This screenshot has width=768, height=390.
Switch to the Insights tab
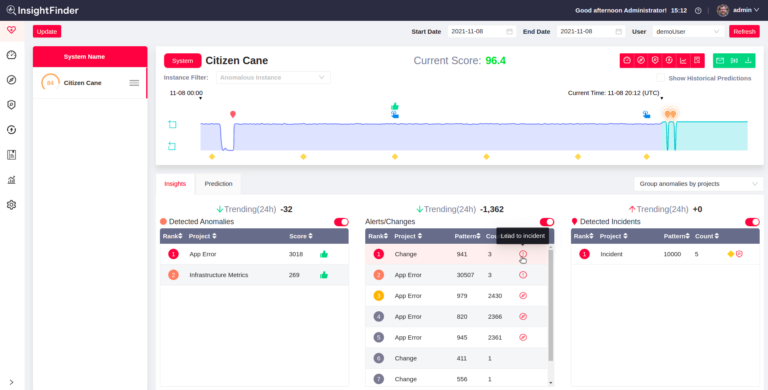tap(175, 184)
